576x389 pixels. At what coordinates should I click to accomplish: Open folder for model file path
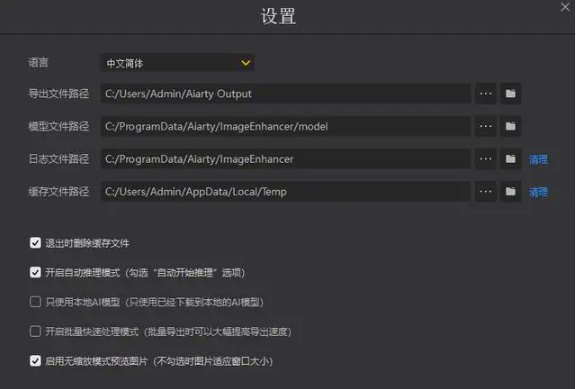pyautogui.click(x=511, y=126)
